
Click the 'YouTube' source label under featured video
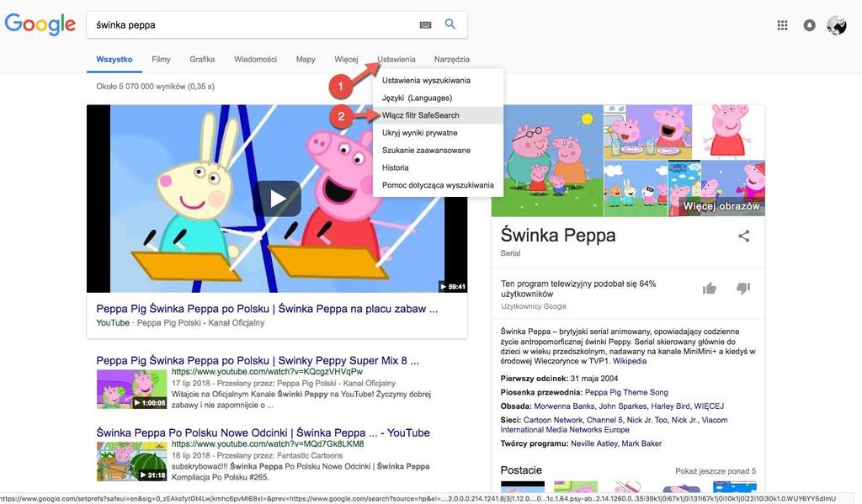coord(113,322)
